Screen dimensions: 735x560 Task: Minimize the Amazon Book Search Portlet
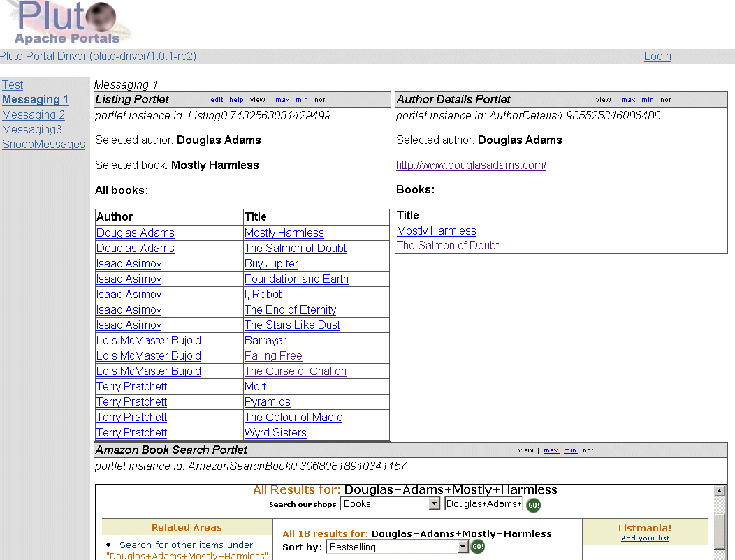point(570,450)
